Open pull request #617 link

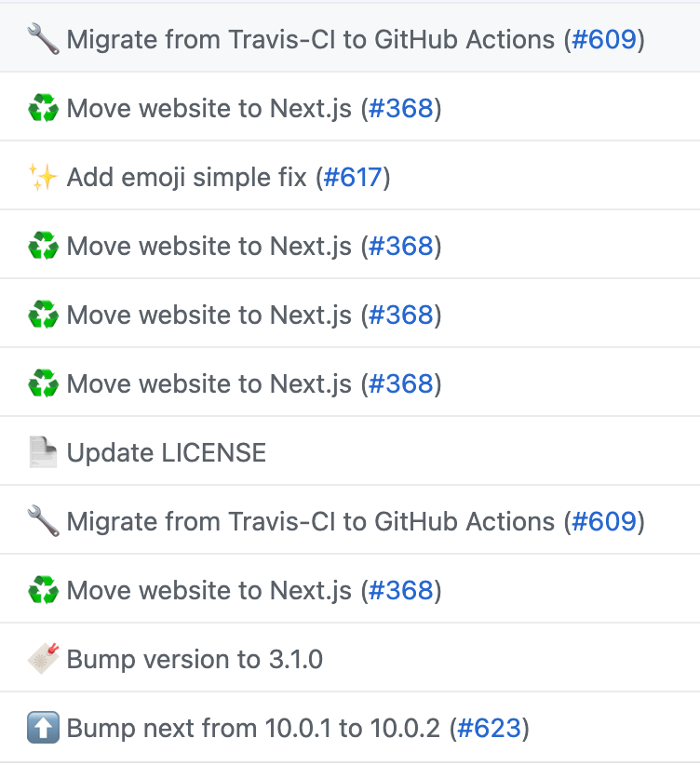tap(353, 177)
